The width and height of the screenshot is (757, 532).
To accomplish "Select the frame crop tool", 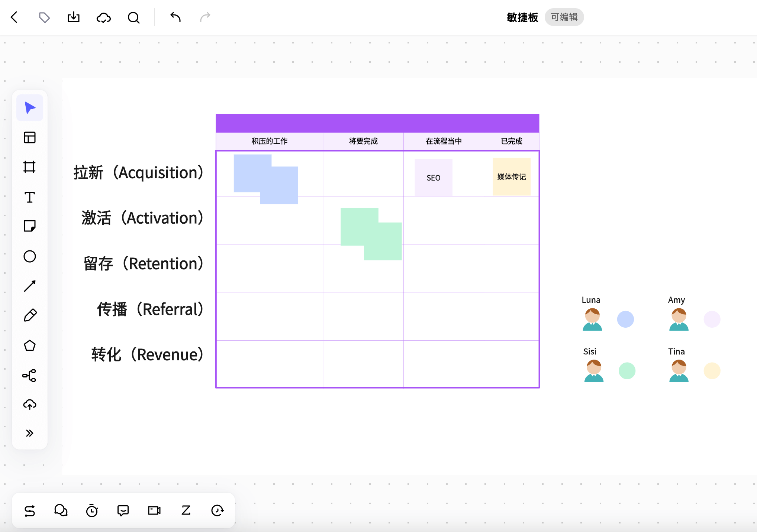I will point(30,167).
